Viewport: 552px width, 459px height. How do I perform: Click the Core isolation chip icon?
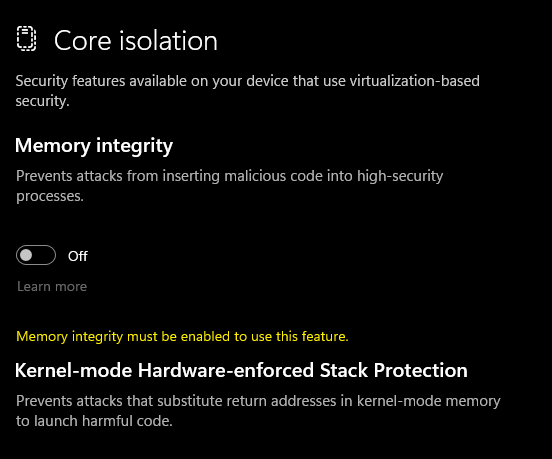pos(26,39)
